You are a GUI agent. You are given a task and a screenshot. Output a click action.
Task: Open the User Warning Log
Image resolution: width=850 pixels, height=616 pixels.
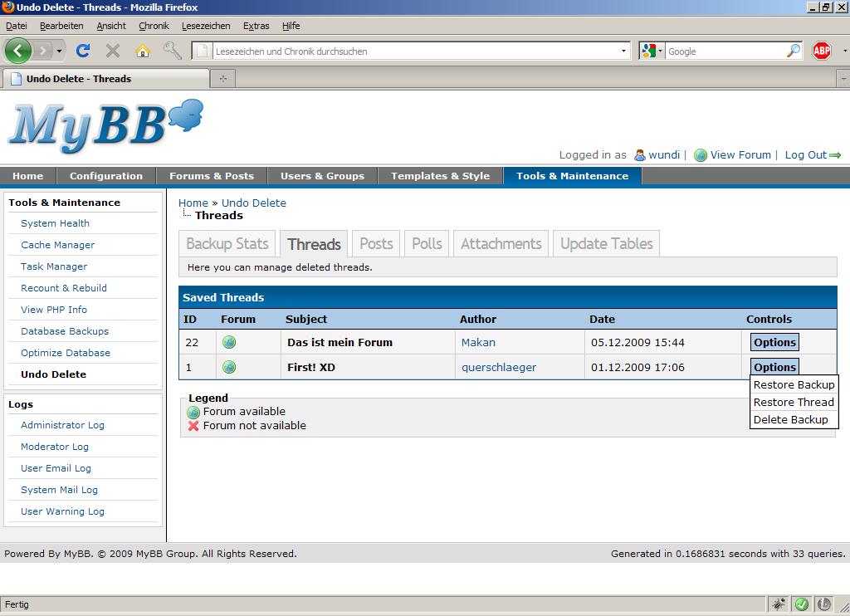click(x=62, y=511)
